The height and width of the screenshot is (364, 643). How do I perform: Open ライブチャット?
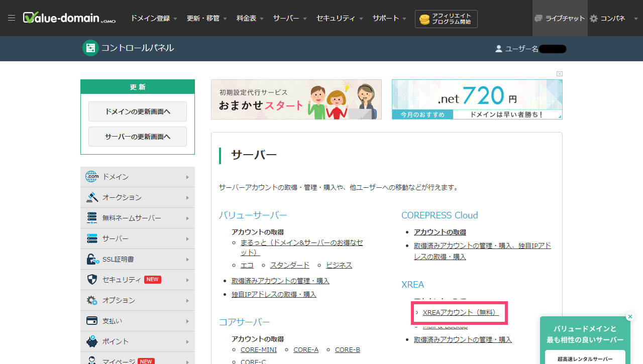[x=560, y=18]
